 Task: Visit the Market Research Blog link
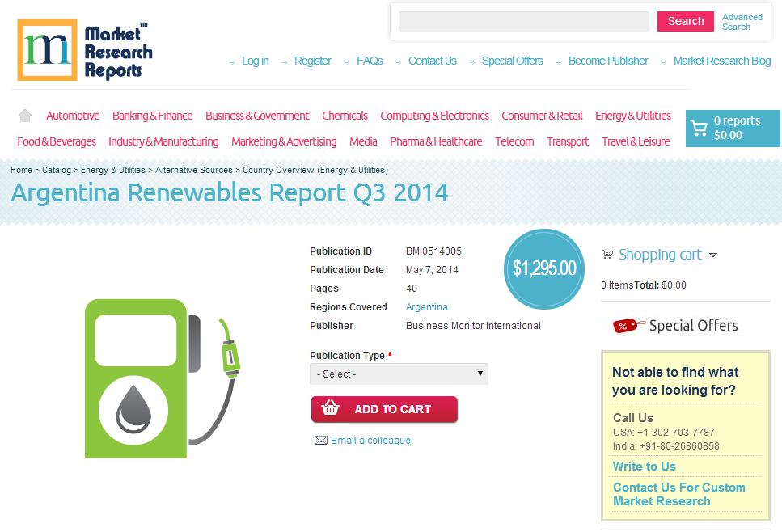[x=721, y=61]
